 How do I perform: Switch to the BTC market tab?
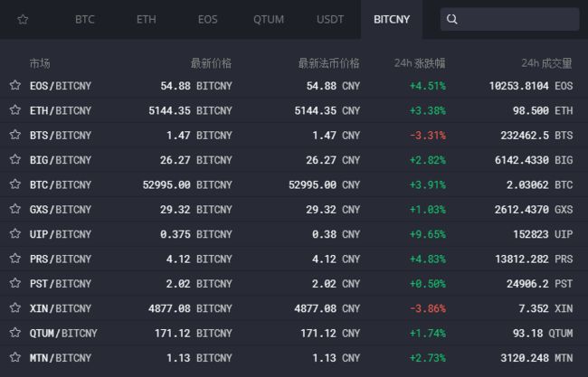pyautogui.click(x=85, y=19)
